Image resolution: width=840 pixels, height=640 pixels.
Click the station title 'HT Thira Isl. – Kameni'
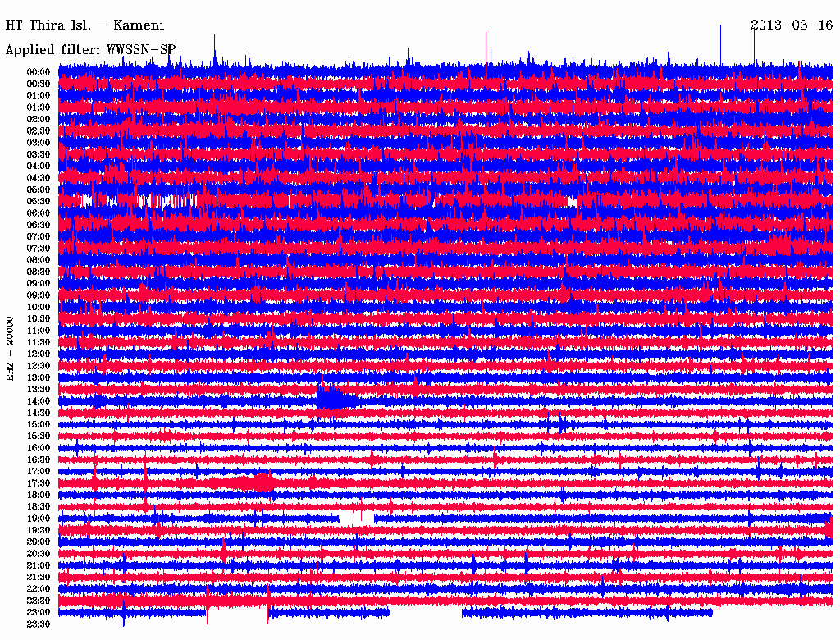[x=84, y=25]
